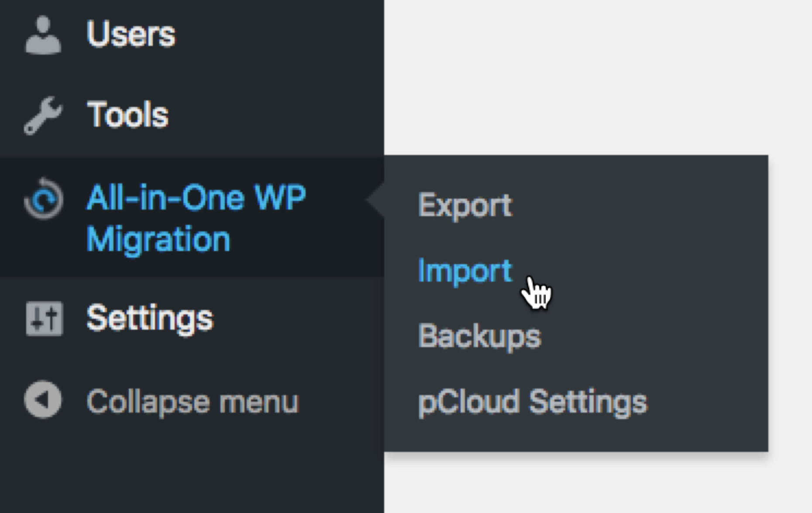Click the flyout submenu triangle pointer

[x=376, y=200]
